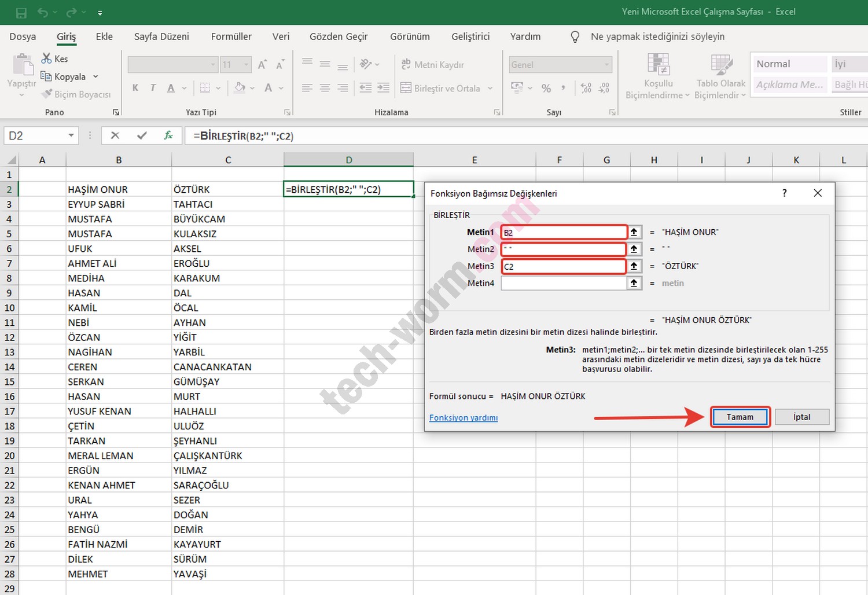This screenshot has height=595, width=868.
Task: Open the Fonksiyon yardımı link
Action: (463, 417)
